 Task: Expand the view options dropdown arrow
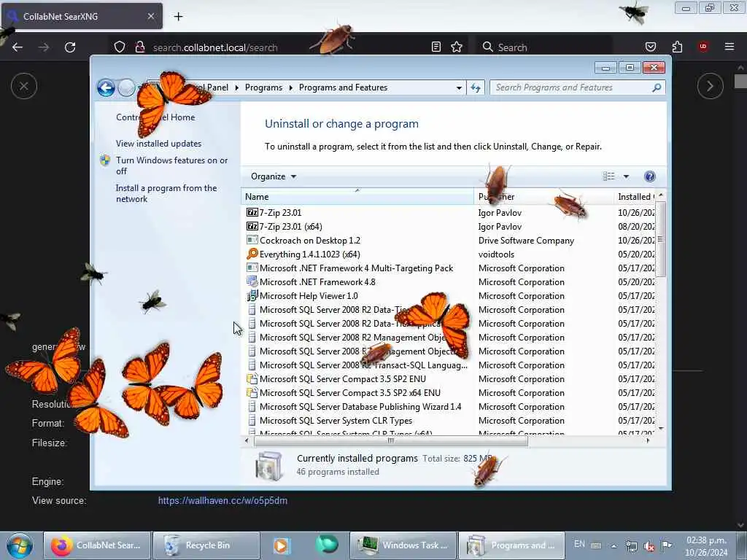[x=626, y=176]
